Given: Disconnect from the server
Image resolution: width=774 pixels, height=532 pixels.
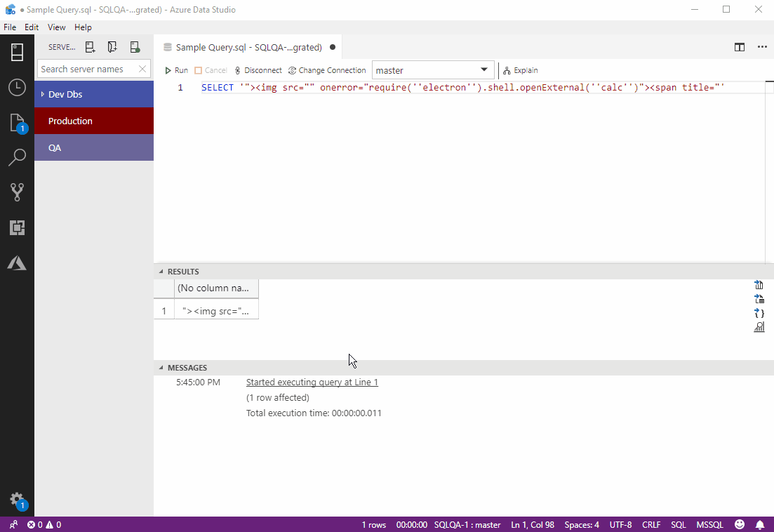Looking at the screenshot, I should click(258, 71).
